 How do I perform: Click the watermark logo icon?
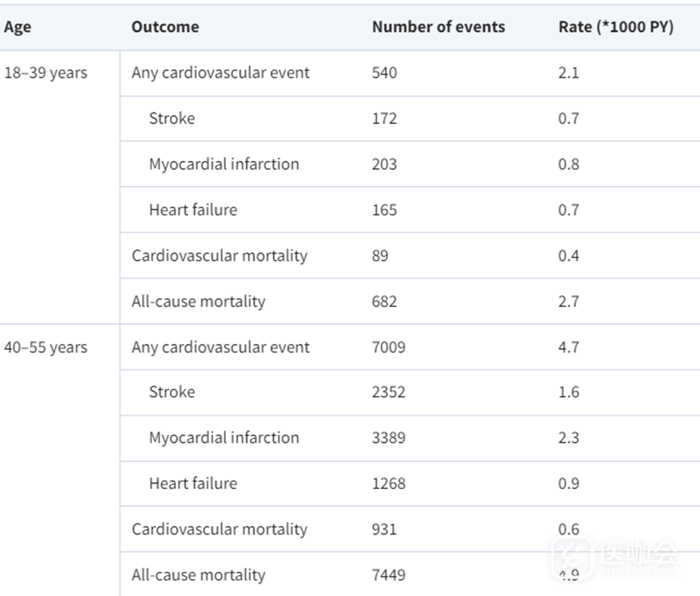click(x=572, y=558)
